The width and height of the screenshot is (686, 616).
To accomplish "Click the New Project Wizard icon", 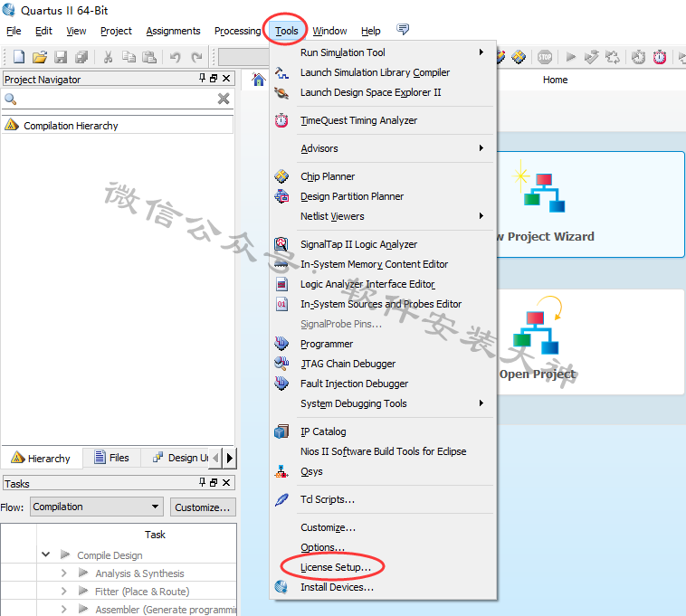I will click(x=538, y=186).
